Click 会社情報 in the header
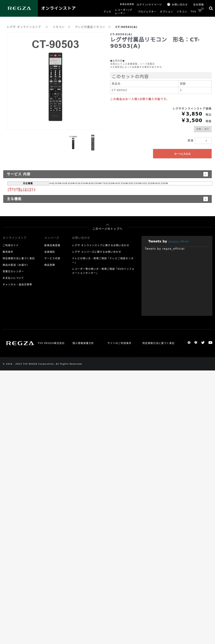215x644 pixels. [198, 5]
